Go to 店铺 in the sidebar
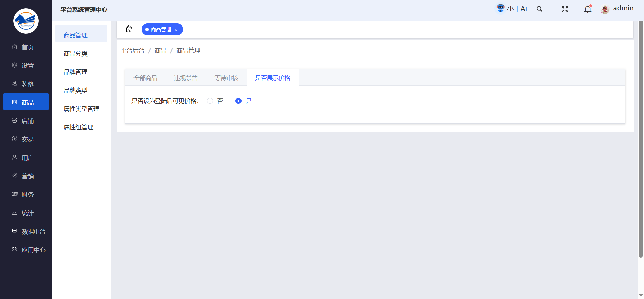 tap(28, 121)
